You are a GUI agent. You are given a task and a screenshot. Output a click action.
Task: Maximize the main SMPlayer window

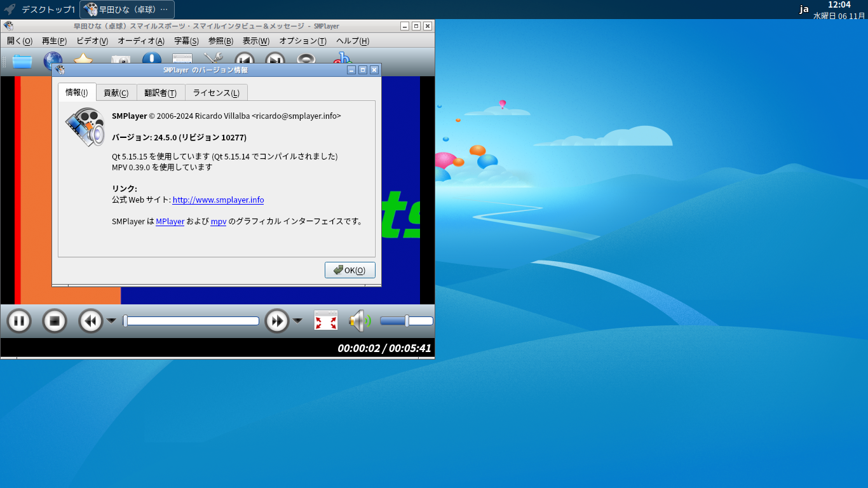coord(416,26)
